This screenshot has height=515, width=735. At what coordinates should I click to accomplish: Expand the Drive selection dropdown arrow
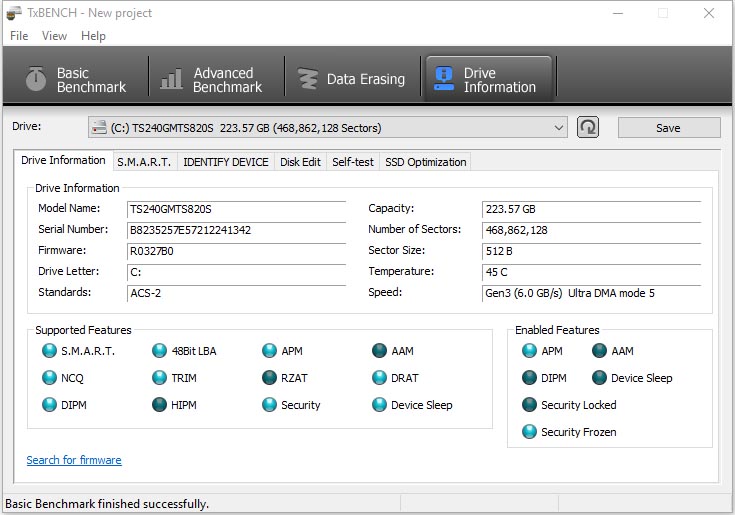tap(558, 127)
